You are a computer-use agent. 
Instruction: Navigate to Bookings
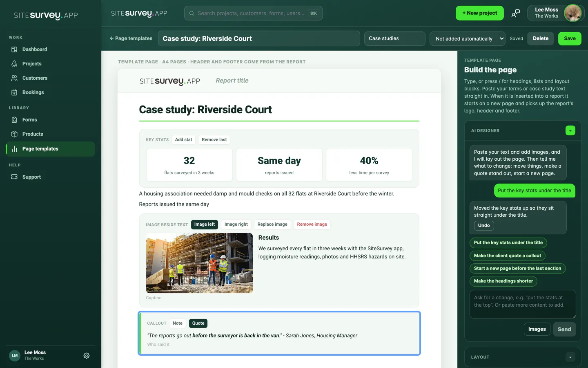point(51,92)
